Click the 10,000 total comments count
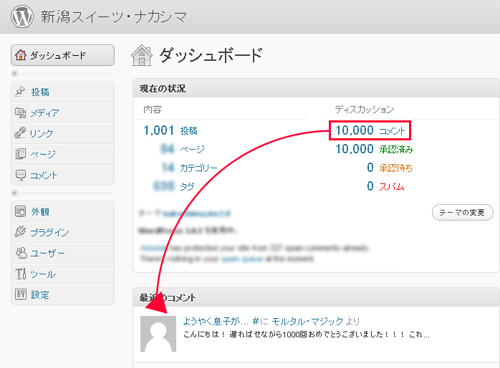500x368 pixels. click(354, 130)
